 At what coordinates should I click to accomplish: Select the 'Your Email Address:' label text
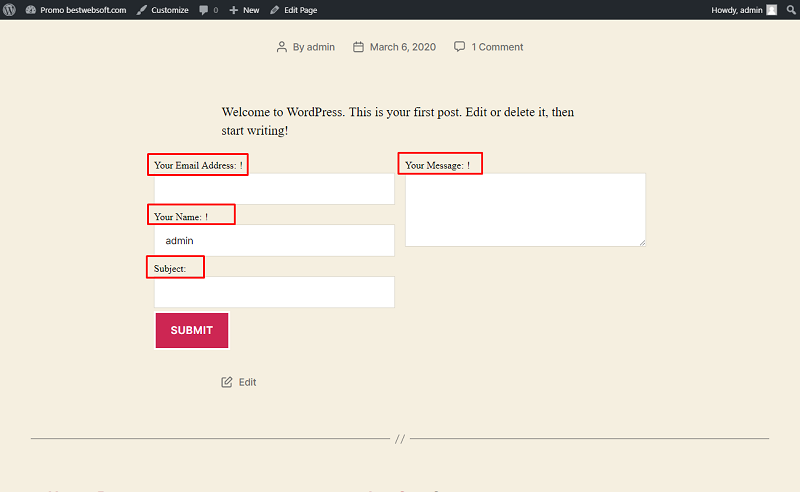[195, 165]
